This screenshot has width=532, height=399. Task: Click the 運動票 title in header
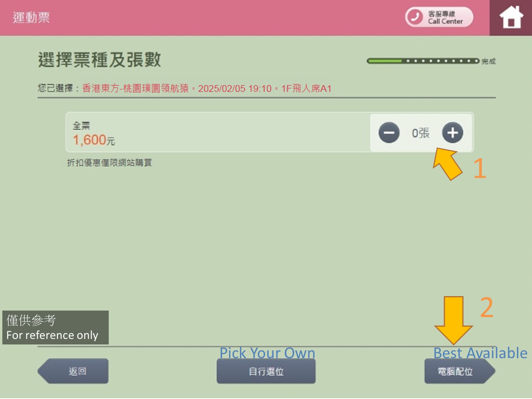point(31,18)
